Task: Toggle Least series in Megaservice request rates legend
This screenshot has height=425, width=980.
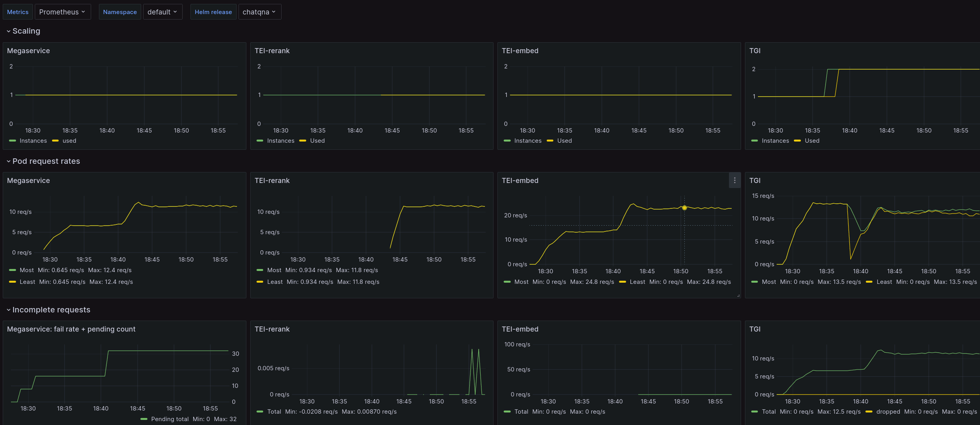Action: pos(27,282)
